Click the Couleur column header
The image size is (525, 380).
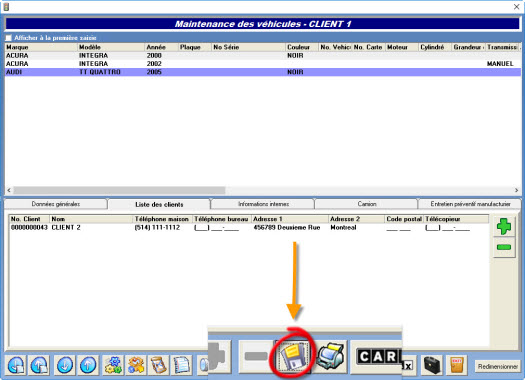pos(302,47)
